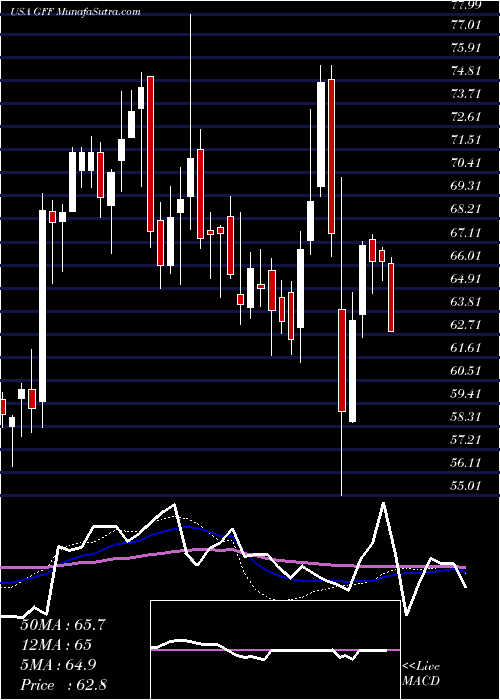Click the '<<Live MACD' label
Viewport: 500px width, 700px height.
421,675
